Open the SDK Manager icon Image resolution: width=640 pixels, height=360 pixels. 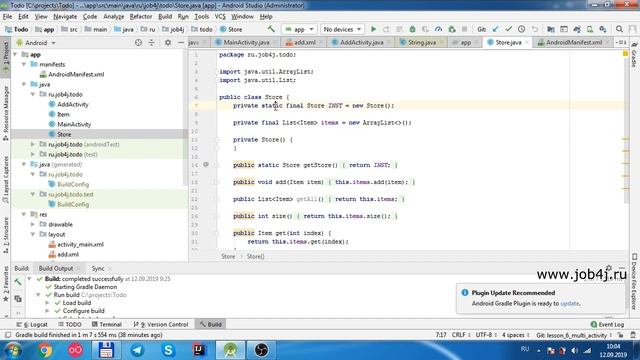[x=603, y=29]
